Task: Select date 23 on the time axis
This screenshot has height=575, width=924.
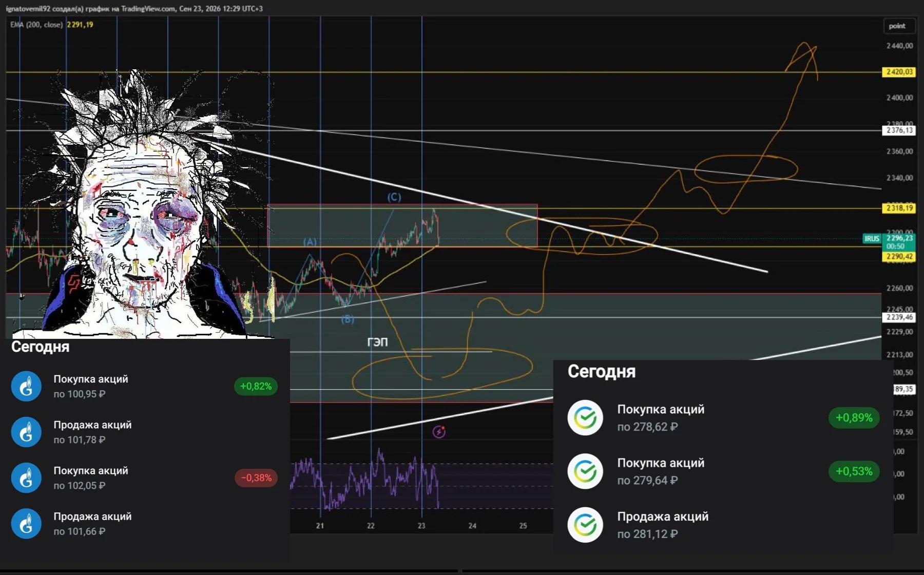Action: (421, 526)
